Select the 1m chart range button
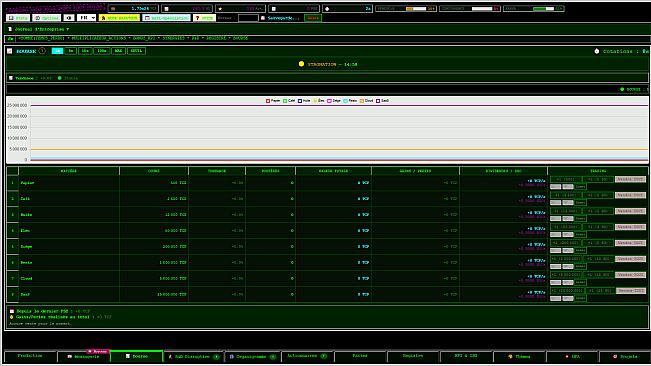The width and height of the screenshot is (651, 366). [57, 51]
